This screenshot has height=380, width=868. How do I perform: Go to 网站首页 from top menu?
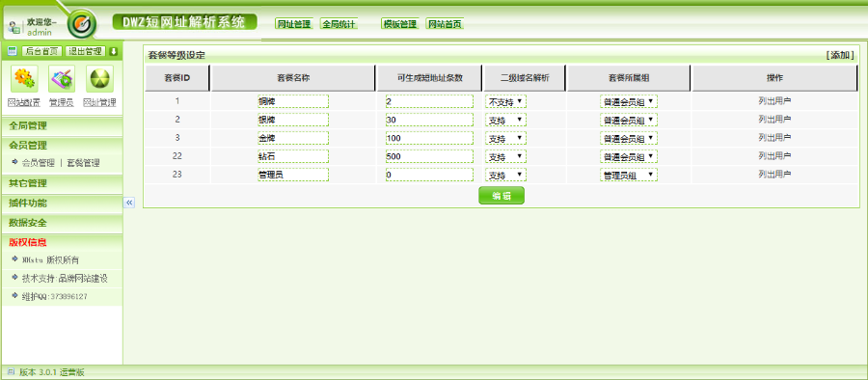point(445,24)
